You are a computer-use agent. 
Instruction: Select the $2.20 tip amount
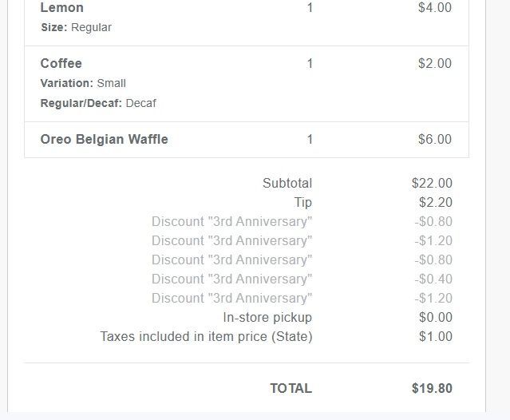click(x=435, y=203)
